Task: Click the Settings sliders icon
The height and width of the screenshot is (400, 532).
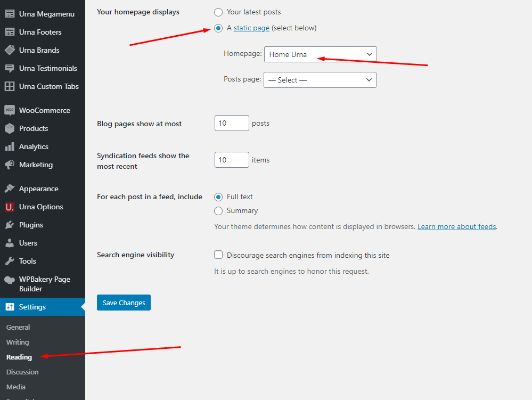Action: [x=10, y=307]
